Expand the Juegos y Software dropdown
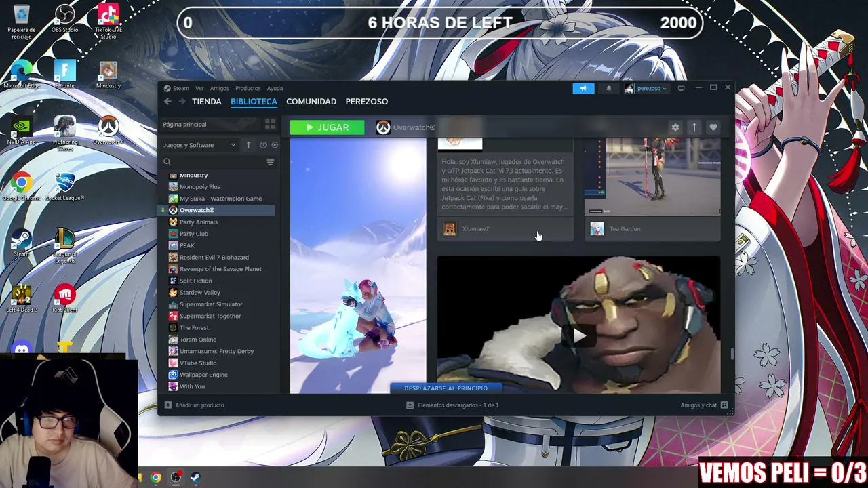868x488 pixels. (x=200, y=145)
